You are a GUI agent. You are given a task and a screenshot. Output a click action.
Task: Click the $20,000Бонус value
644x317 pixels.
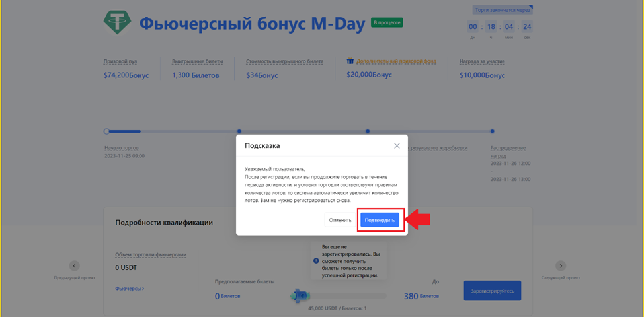369,75
